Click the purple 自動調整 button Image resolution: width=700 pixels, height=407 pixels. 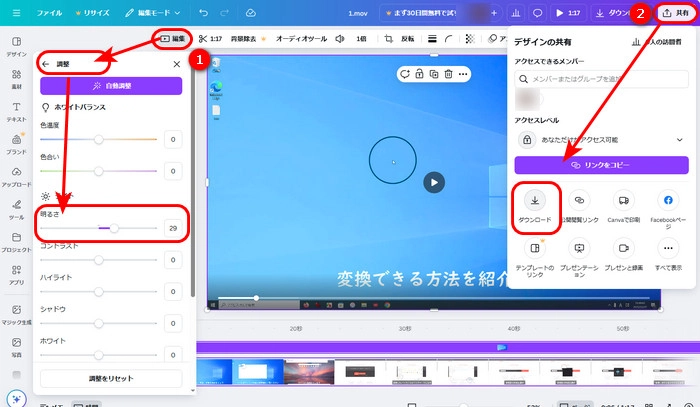point(111,86)
